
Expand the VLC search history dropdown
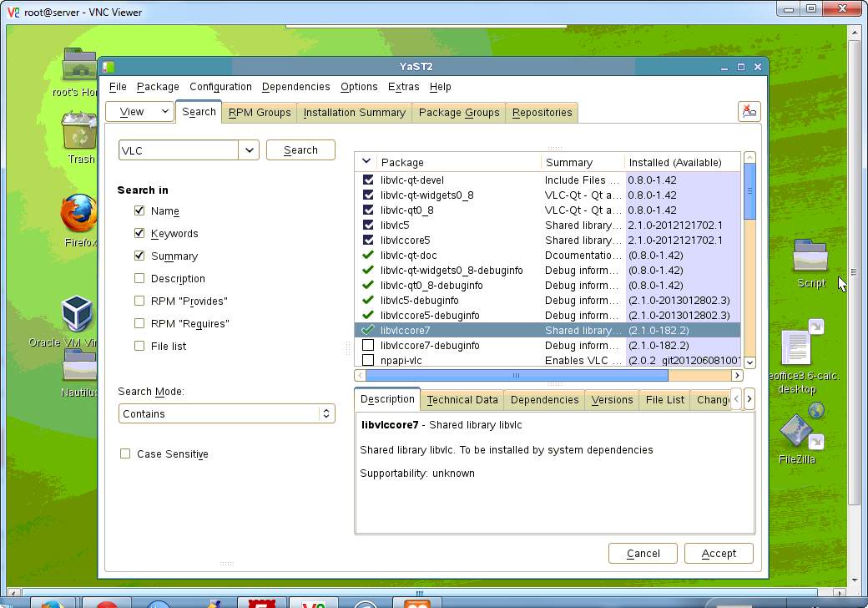[x=249, y=150]
